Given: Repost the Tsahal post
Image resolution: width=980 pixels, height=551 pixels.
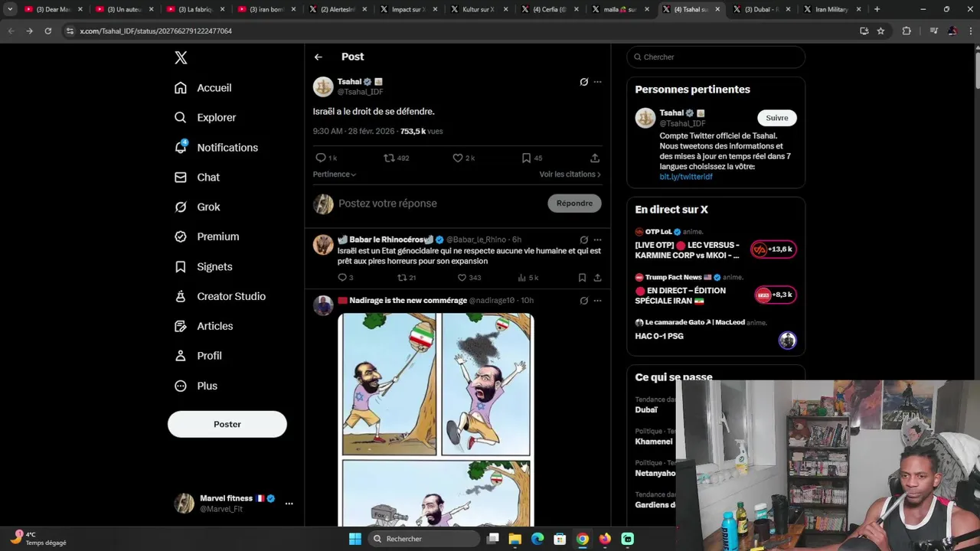Looking at the screenshot, I should click(x=389, y=158).
